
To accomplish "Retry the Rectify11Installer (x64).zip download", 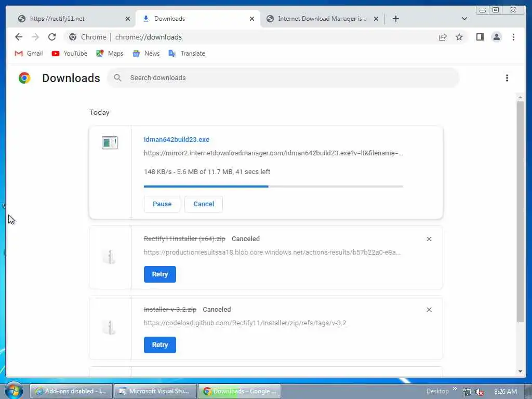I will 160,274.
